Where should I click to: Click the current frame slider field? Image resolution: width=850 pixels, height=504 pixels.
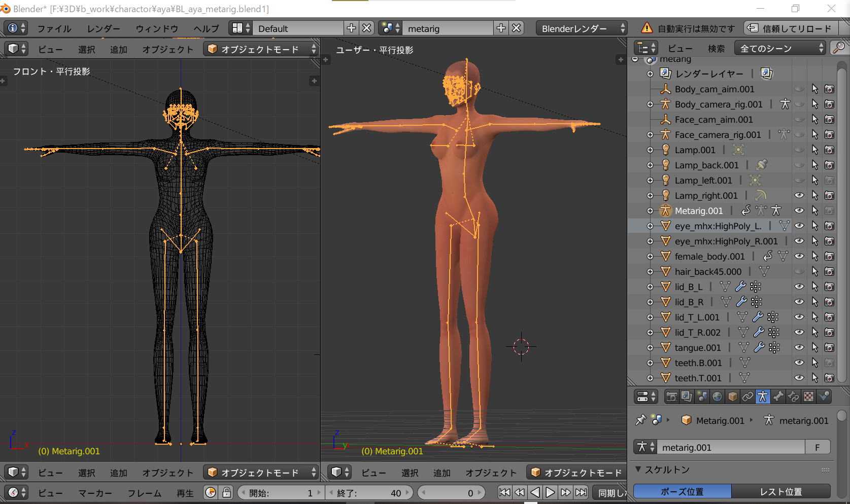451,492
